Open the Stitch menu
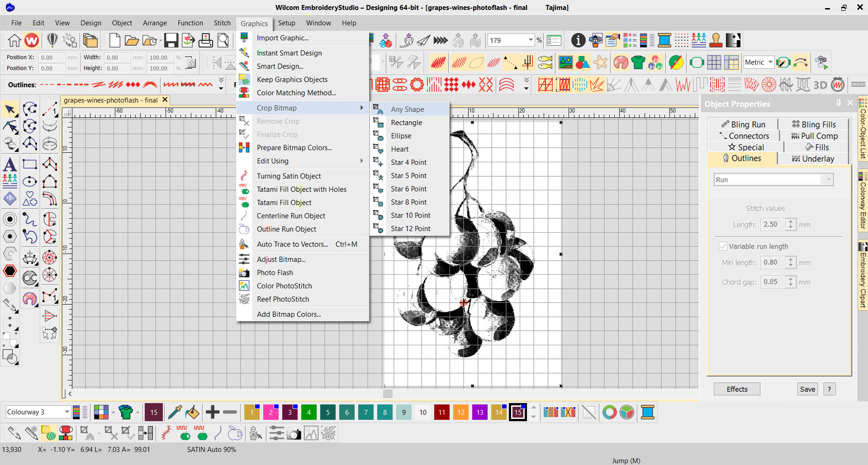The width and height of the screenshot is (868, 465). click(222, 23)
